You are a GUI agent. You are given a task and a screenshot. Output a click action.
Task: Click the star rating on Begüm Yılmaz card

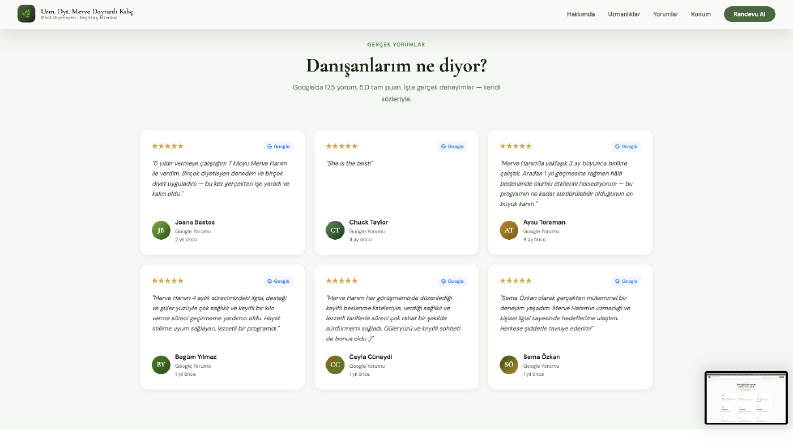[x=167, y=281]
